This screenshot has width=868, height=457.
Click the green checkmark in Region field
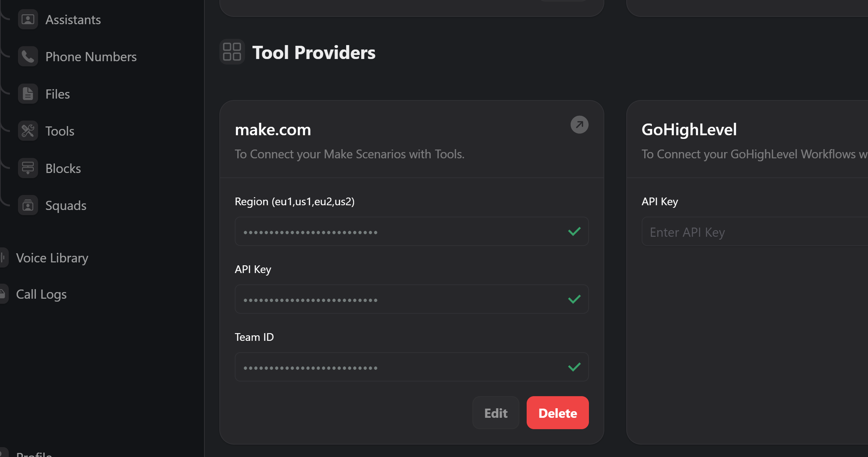[x=574, y=232]
